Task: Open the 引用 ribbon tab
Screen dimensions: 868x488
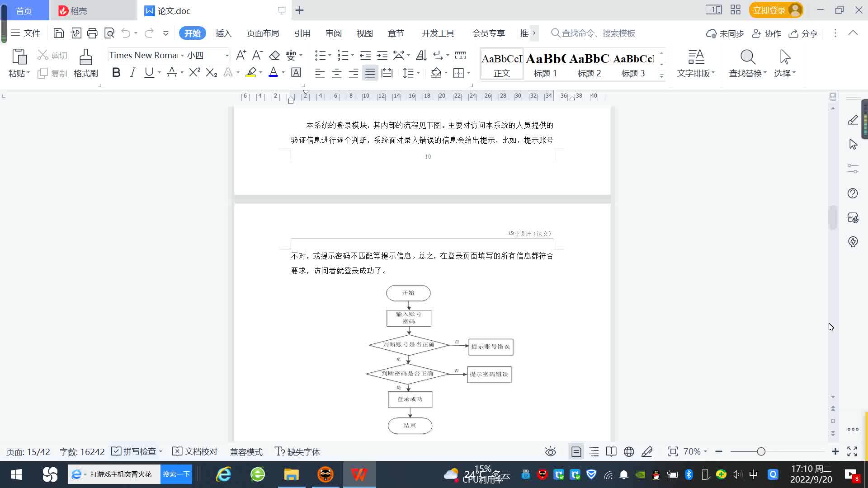Action: coord(302,33)
